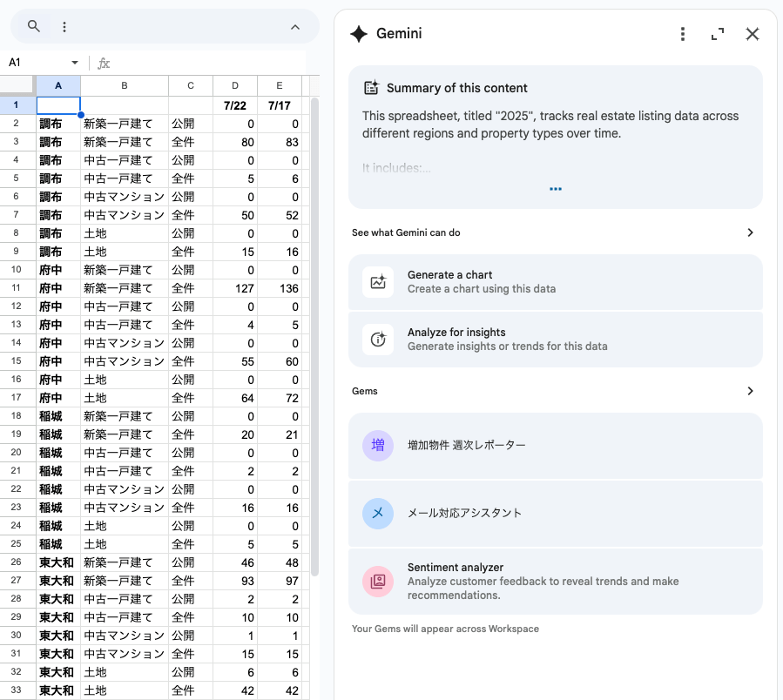Click the search magnifier icon
Viewport: 783px width, 700px height.
33,26
